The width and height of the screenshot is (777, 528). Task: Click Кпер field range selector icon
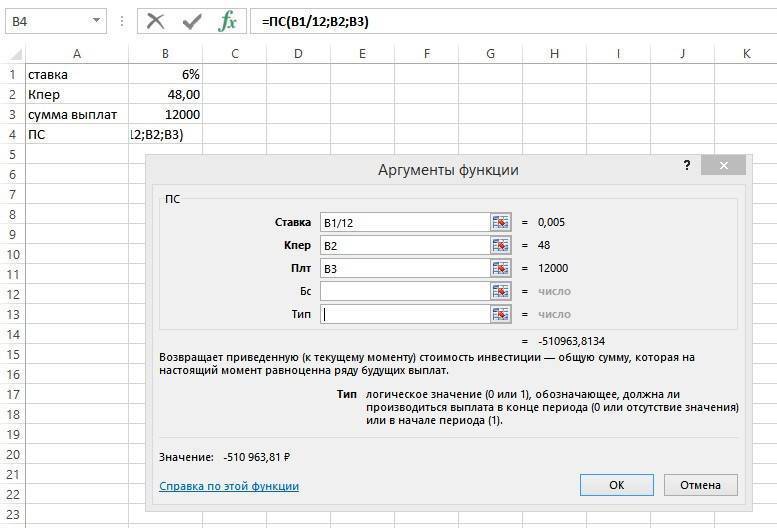(x=500, y=245)
